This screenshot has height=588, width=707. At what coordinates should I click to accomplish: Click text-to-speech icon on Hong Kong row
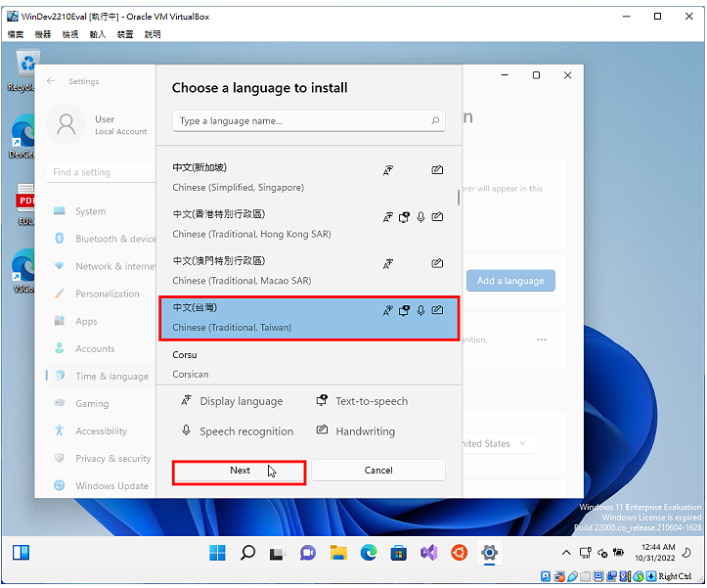(x=404, y=217)
